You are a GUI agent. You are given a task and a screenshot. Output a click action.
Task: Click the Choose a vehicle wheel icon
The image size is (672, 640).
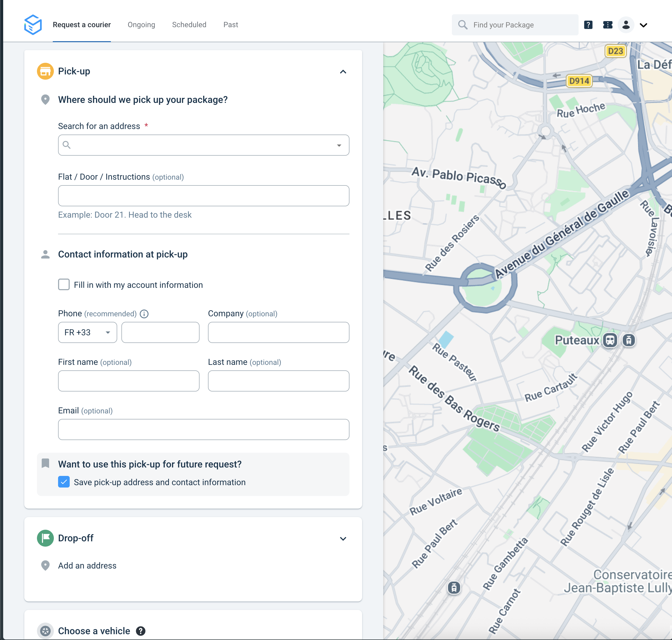(x=45, y=631)
